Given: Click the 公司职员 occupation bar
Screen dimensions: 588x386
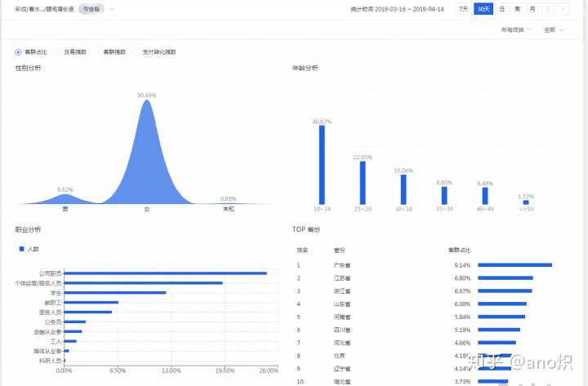Looking at the screenshot, I should 165,273.
